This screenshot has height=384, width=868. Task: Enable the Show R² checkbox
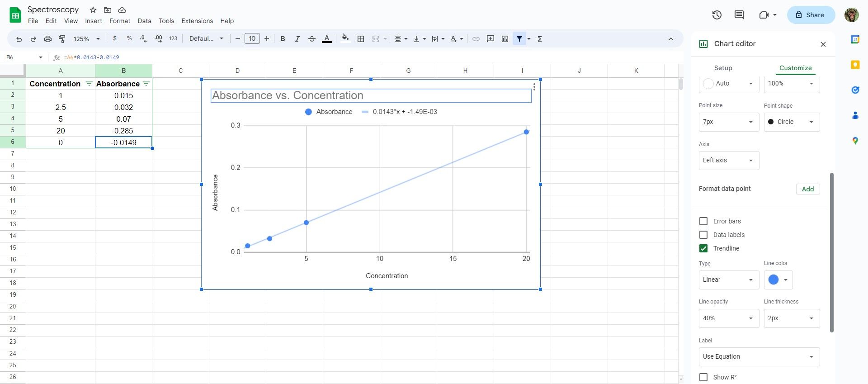coord(703,377)
